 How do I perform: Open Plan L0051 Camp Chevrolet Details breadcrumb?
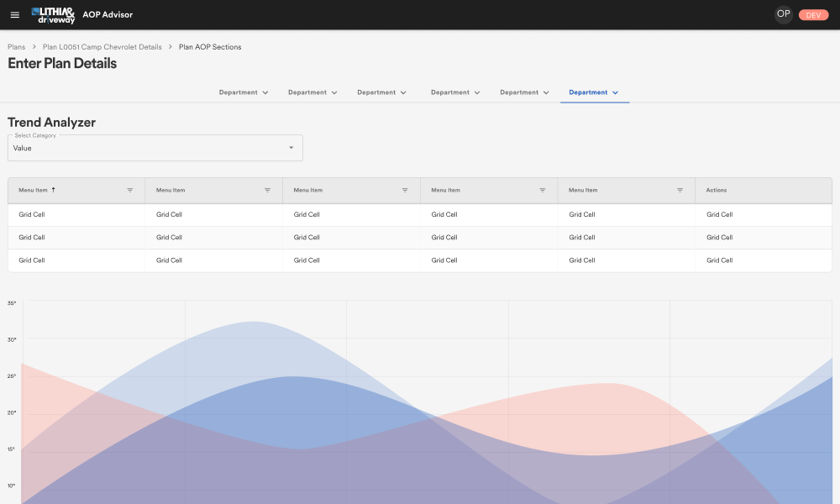pyautogui.click(x=102, y=47)
